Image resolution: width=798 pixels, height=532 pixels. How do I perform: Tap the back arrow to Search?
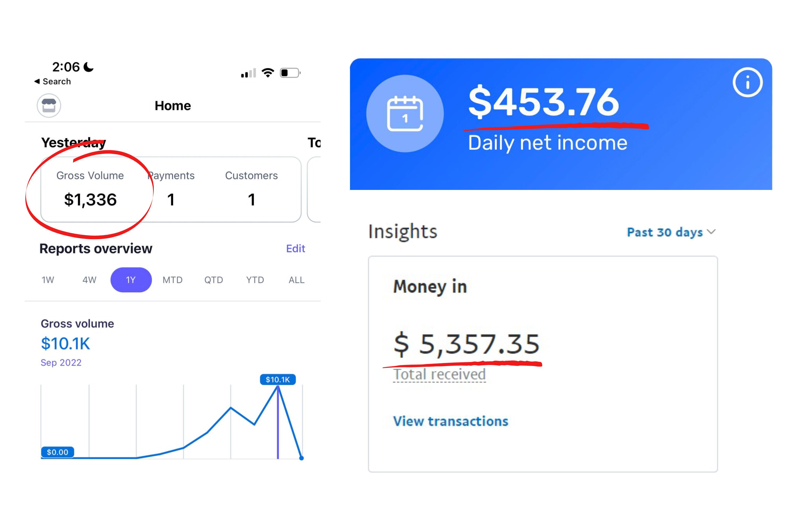click(x=37, y=81)
